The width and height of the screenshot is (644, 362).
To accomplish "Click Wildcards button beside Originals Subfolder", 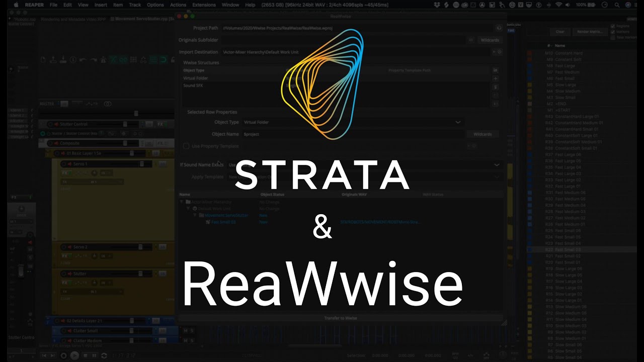I will (490, 40).
